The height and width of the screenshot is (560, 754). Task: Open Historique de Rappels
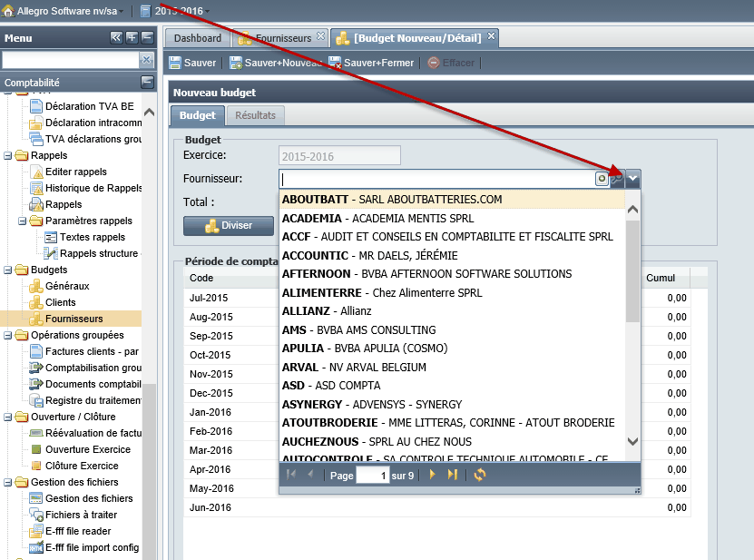[x=85, y=188]
